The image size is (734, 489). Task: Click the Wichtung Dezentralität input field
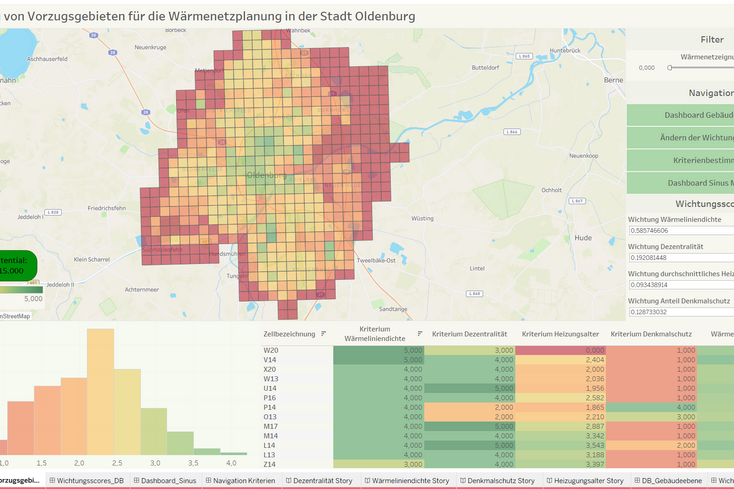point(682,258)
